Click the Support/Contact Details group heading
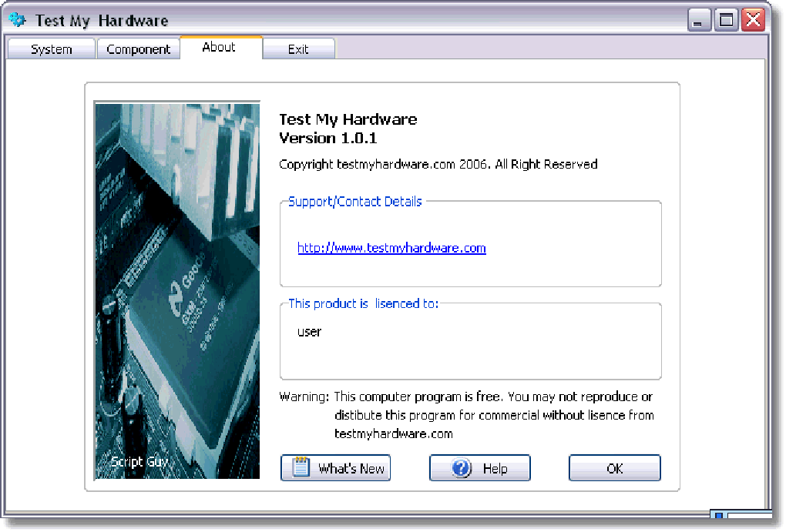The height and width of the screenshot is (532, 786). (x=354, y=201)
